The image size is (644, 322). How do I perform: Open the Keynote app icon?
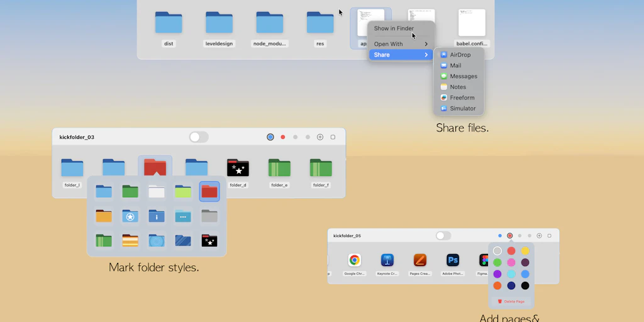[387, 260]
